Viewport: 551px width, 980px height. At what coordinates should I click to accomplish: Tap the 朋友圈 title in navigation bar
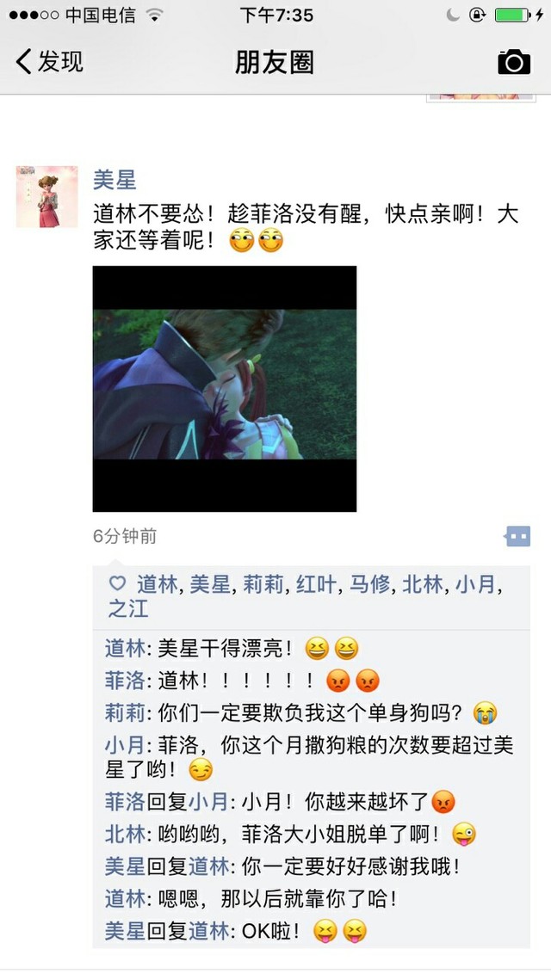pyautogui.click(x=275, y=63)
